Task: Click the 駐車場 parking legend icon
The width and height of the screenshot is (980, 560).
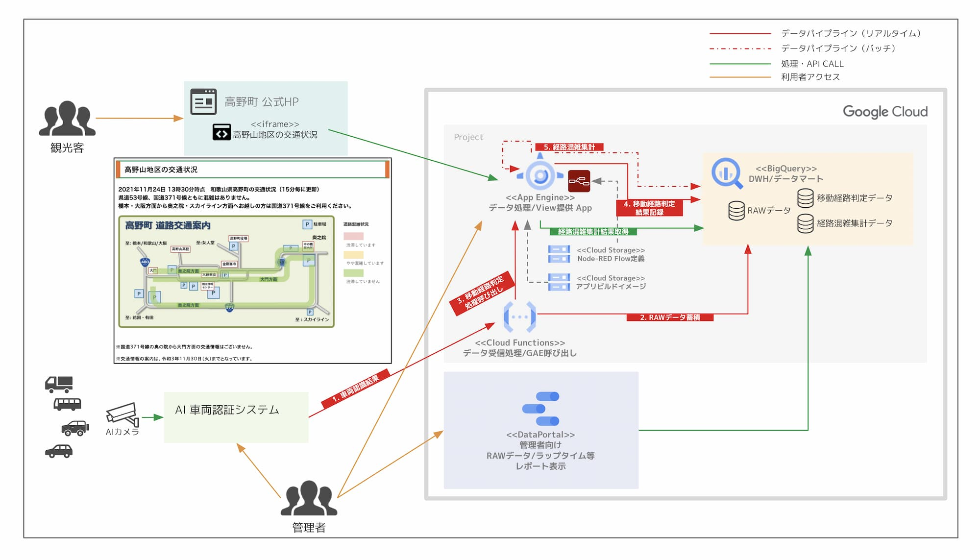Action: [x=307, y=224]
